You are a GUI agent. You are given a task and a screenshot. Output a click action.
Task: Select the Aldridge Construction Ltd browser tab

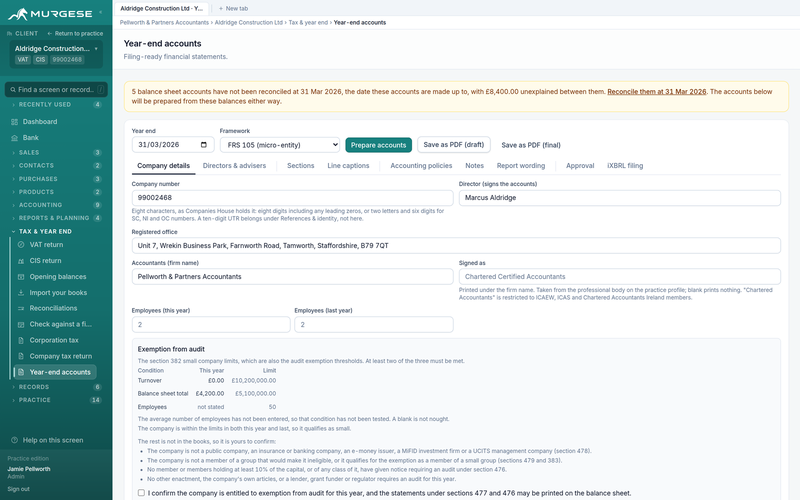coord(162,9)
